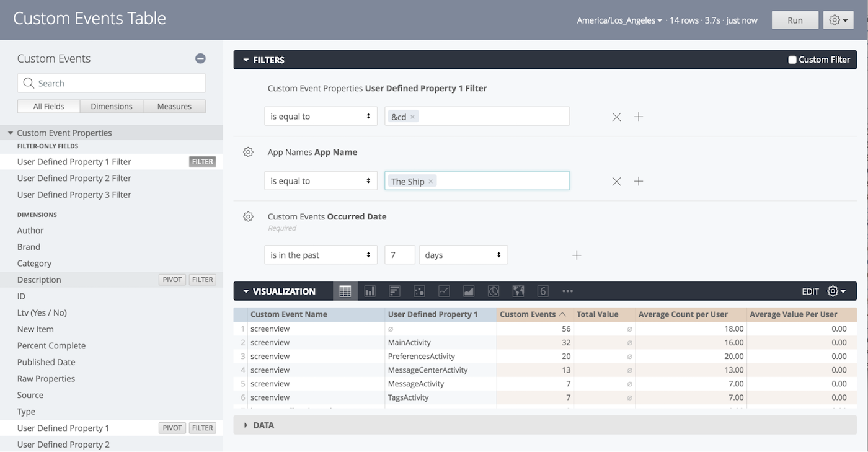
Task: Open App Name filter settings gear
Action: click(248, 152)
